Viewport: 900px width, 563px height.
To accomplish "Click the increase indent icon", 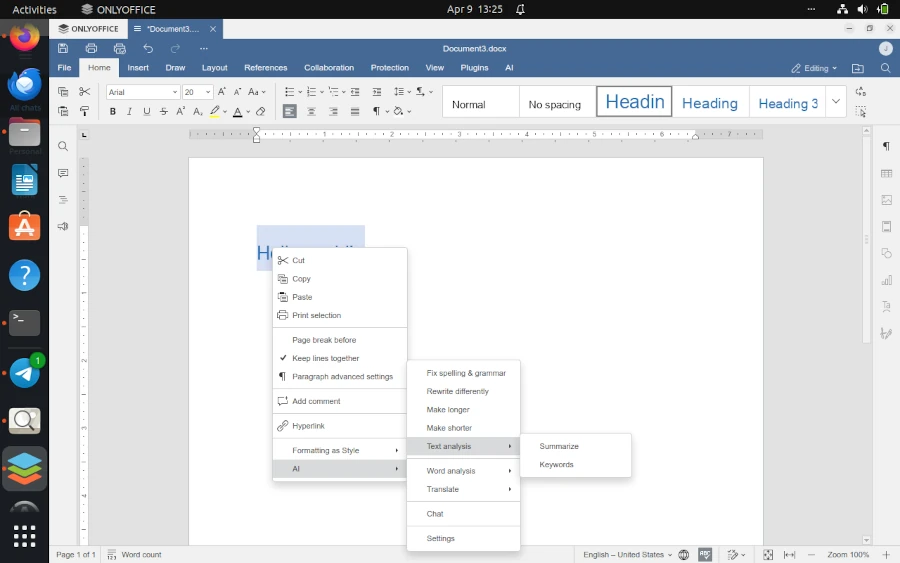I will pos(377,92).
